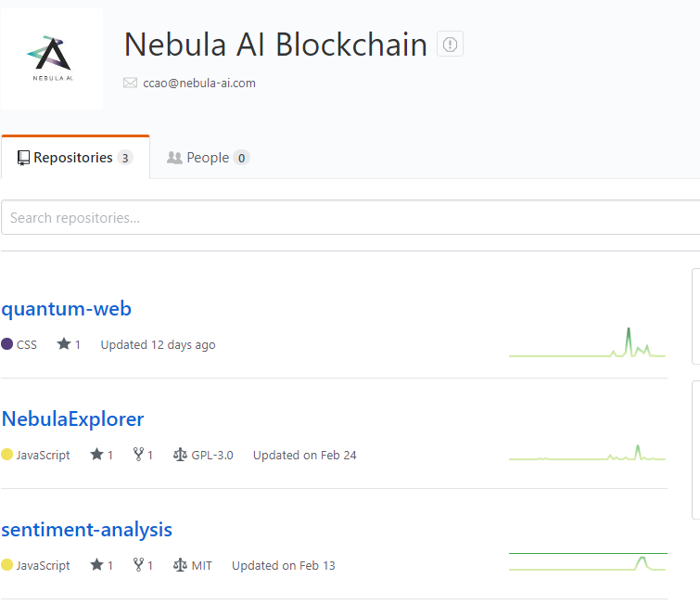Click the report organization icon beside title
Image resolution: width=700 pixels, height=605 pixels.
[x=451, y=44]
